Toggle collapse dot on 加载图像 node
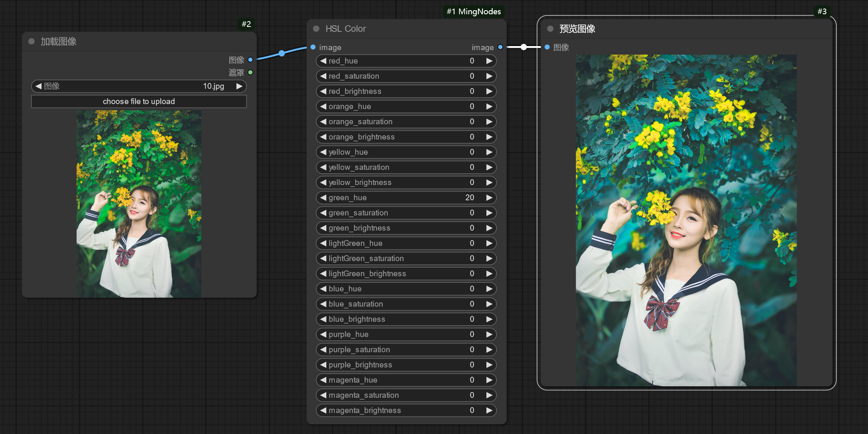Viewport: 868px width, 434px height. (31, 42)
